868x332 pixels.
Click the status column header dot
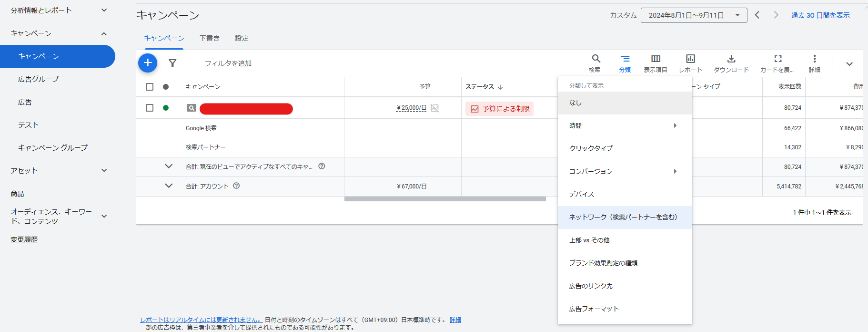click(x=166, y=87)
